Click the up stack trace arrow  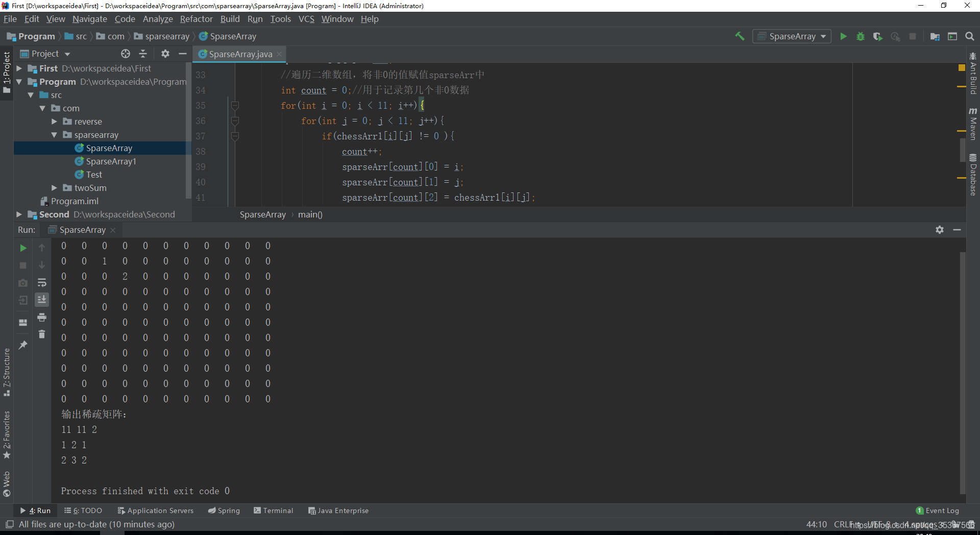click(42, 248)
